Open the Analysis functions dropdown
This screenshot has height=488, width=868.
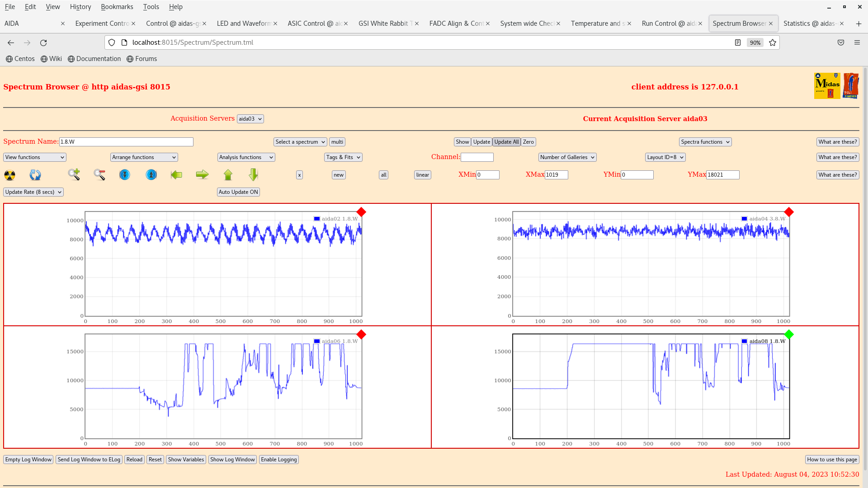tap(246, 157)
